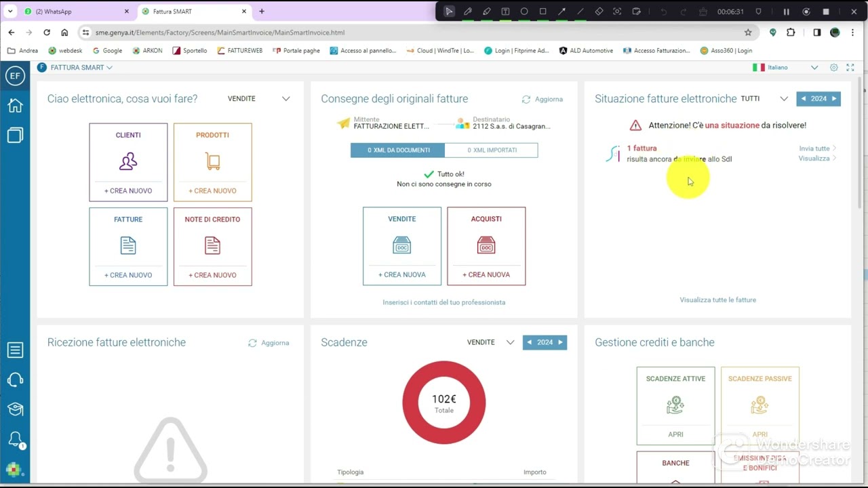Go to next year in Scadenze

click(560, 342)
